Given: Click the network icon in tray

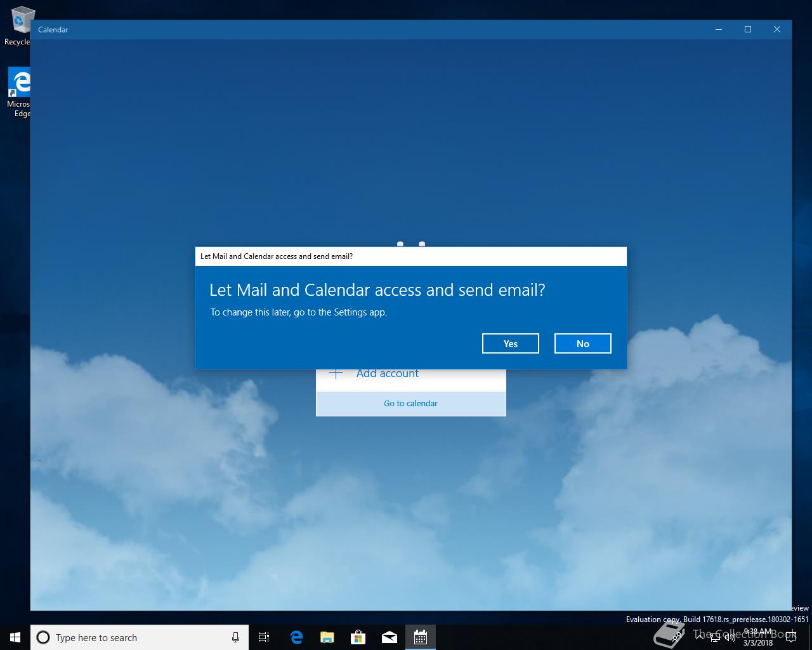Looking at the screenshot, I should [x=715, y=637].
